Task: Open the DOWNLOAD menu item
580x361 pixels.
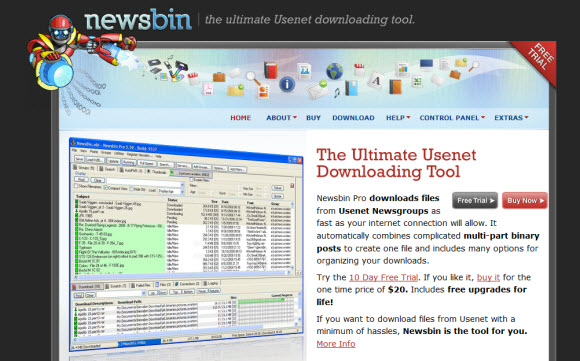Action: point(353,118)
